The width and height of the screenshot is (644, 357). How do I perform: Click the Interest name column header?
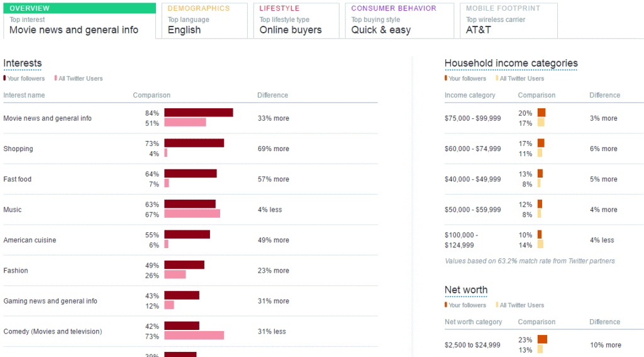pos(24,95)
